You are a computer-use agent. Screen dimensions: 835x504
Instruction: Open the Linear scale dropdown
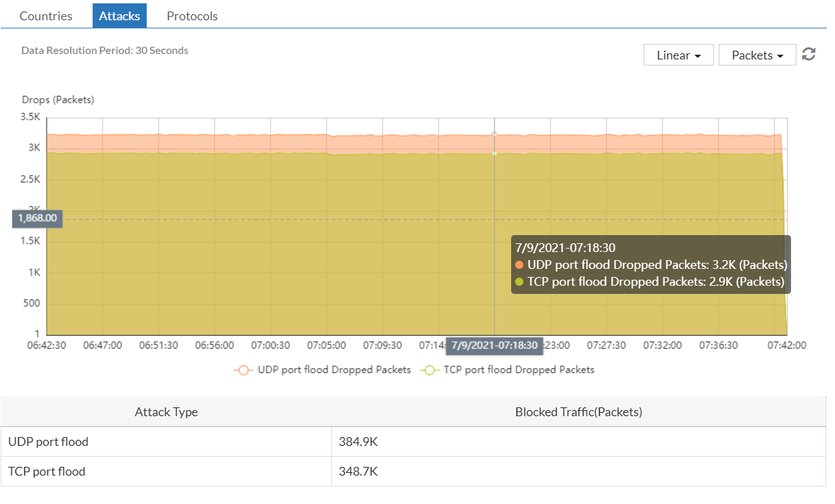click(x=678, y=55)
